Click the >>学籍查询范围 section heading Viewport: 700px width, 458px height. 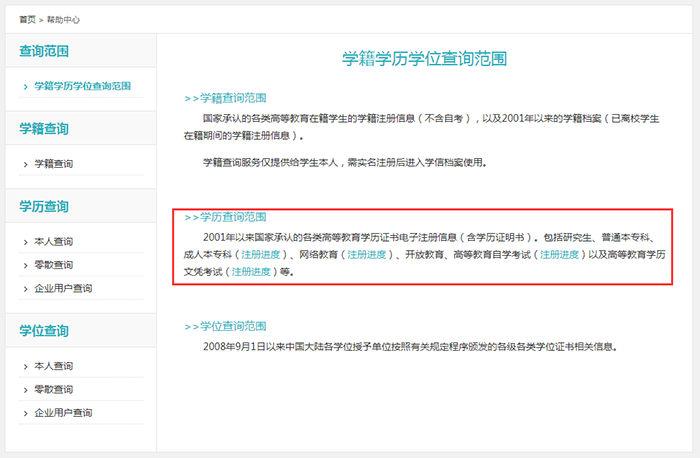tap(225, 98)
